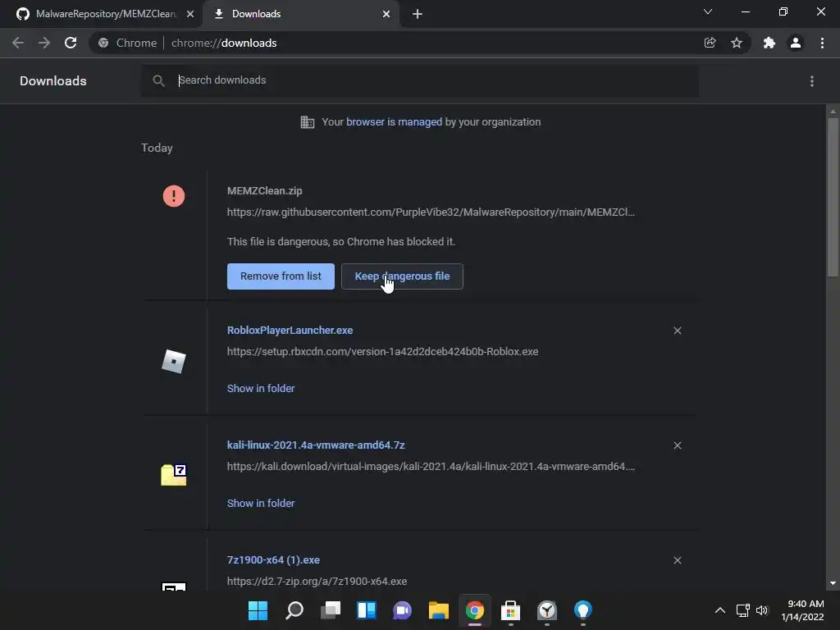Open the Downloads page more-actions menu

tap(812, 81)
